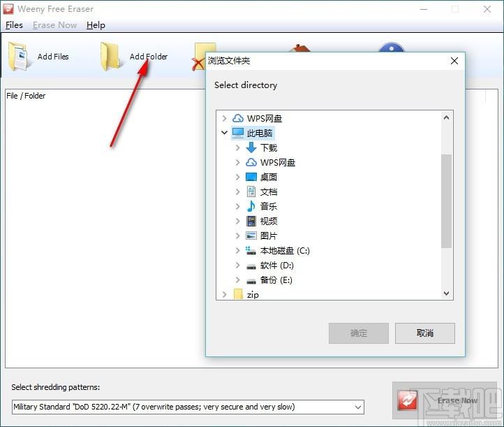Select the 音乐 tree item
Screen dimensions: 504x427
(268, 206)
